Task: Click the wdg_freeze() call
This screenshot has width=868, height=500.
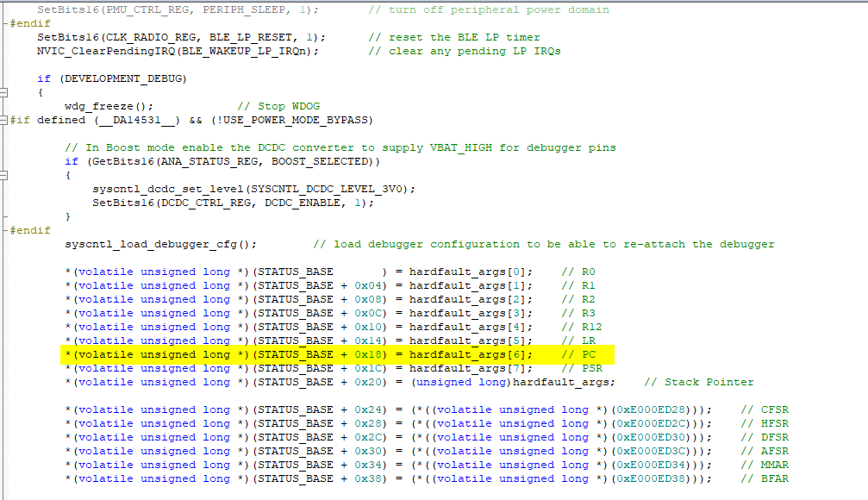Action: 109,106
